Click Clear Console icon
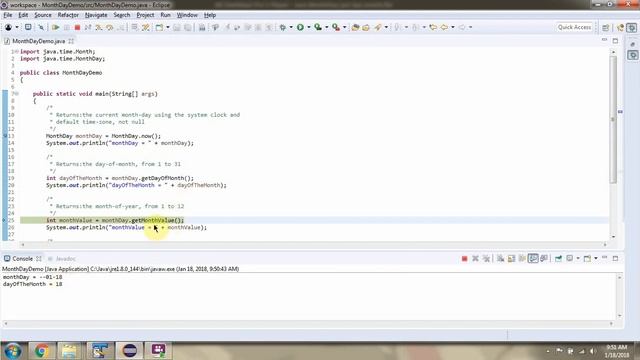This screenshot has height=360, width=640. pos(500,258)
